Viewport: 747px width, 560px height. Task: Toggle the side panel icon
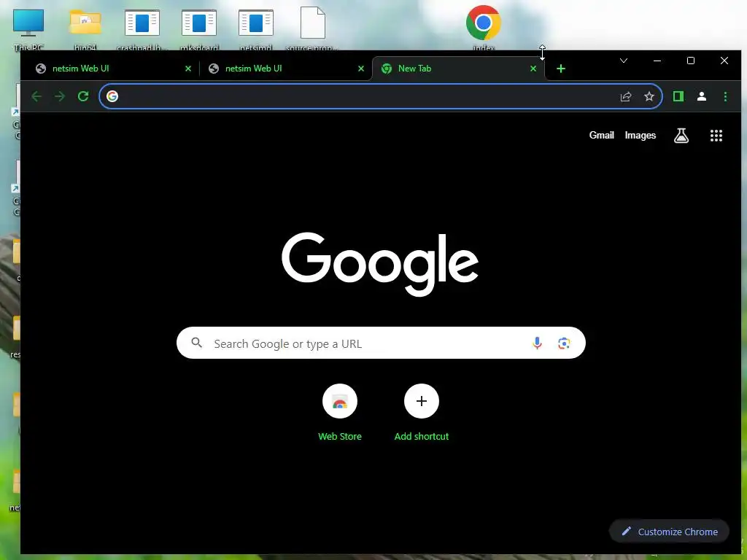[678, 97]
